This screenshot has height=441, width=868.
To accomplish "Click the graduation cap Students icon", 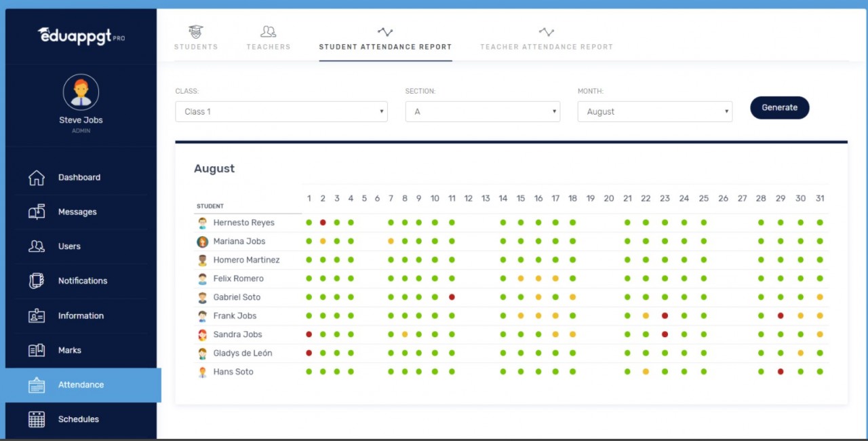I will (x=195, y=31).
